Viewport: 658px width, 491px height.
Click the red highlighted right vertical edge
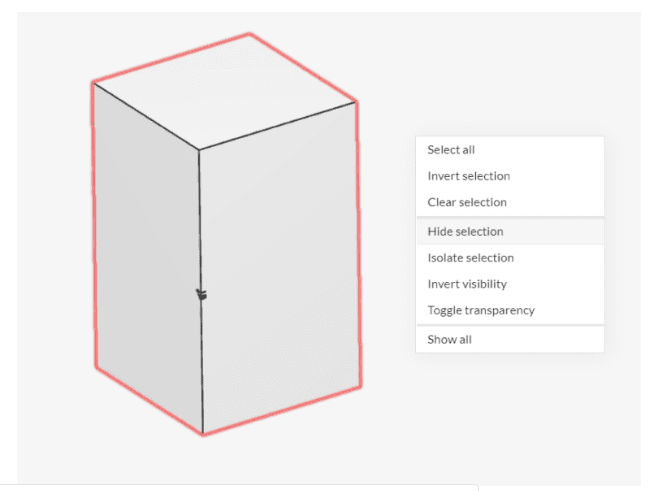(x=358, y=242)
